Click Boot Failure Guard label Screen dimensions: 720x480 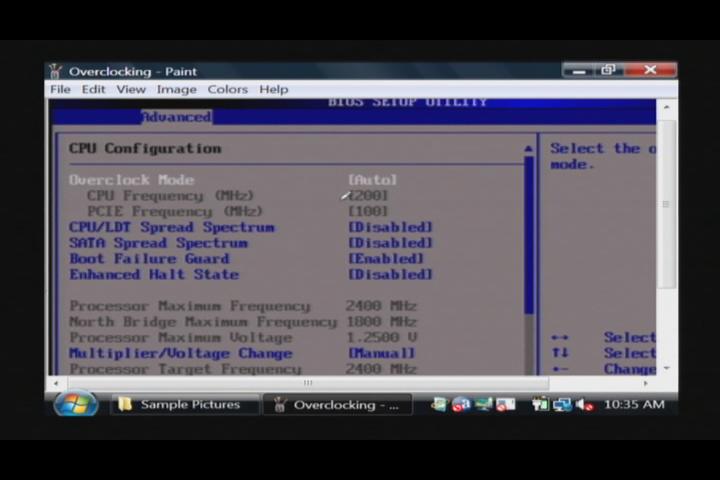[149, 259]
